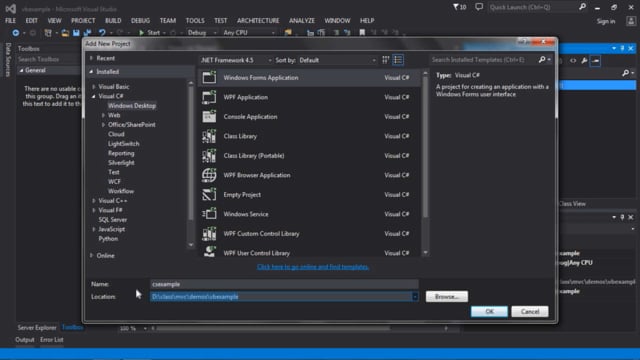Expand the Online templates section

[x=91, y=256]
